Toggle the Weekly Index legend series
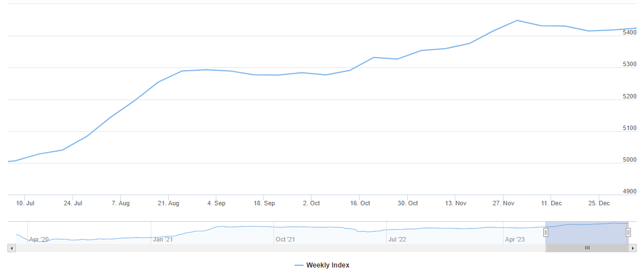The image size is (644, 276). (327, 265)
